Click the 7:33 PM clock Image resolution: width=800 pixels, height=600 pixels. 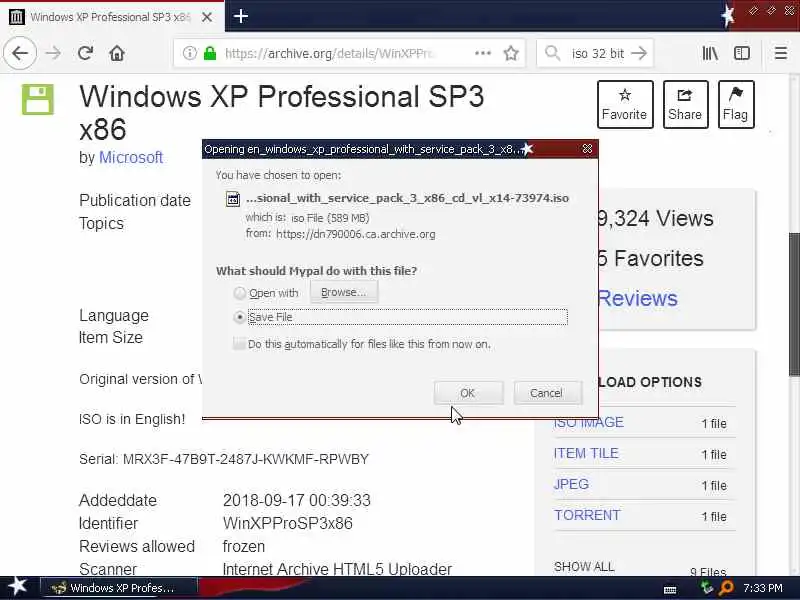(763, 588)
